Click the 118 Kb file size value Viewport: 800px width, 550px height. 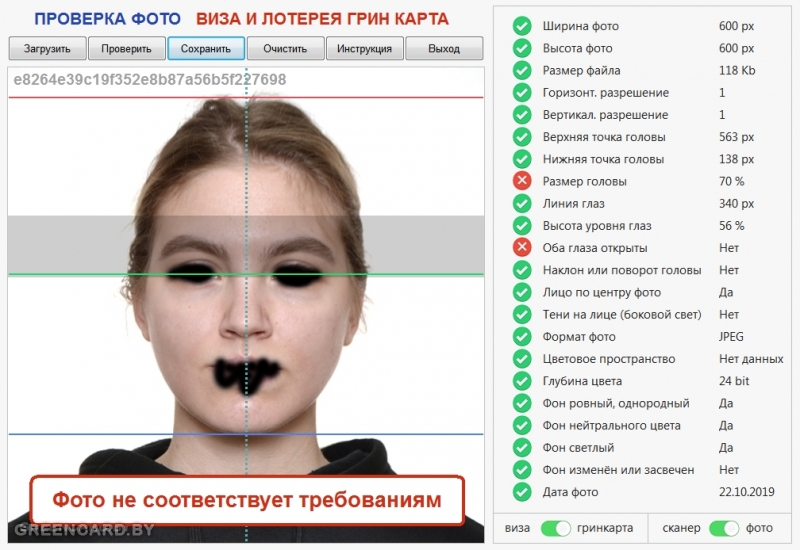click(737, 70)
